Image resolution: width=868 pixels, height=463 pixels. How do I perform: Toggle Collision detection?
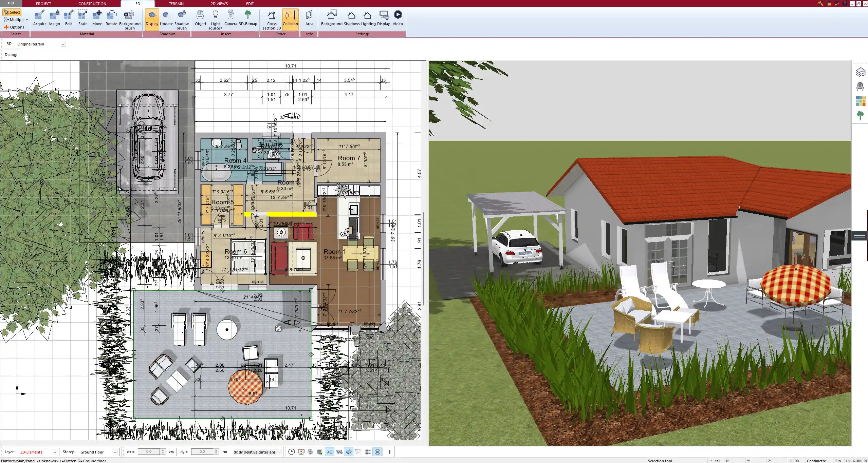click(290, 19)
